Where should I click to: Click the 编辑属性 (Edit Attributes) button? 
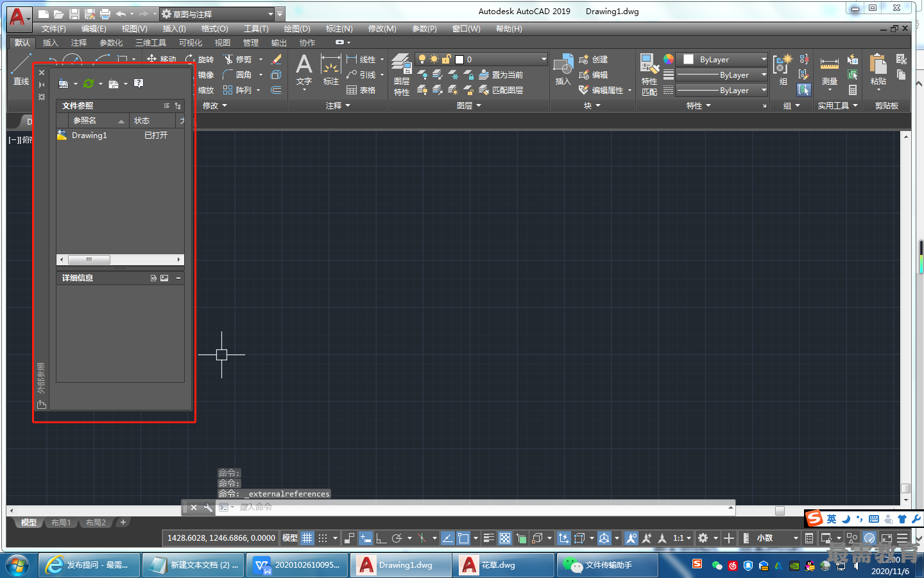pyautogui.click(x=601, y=91)
